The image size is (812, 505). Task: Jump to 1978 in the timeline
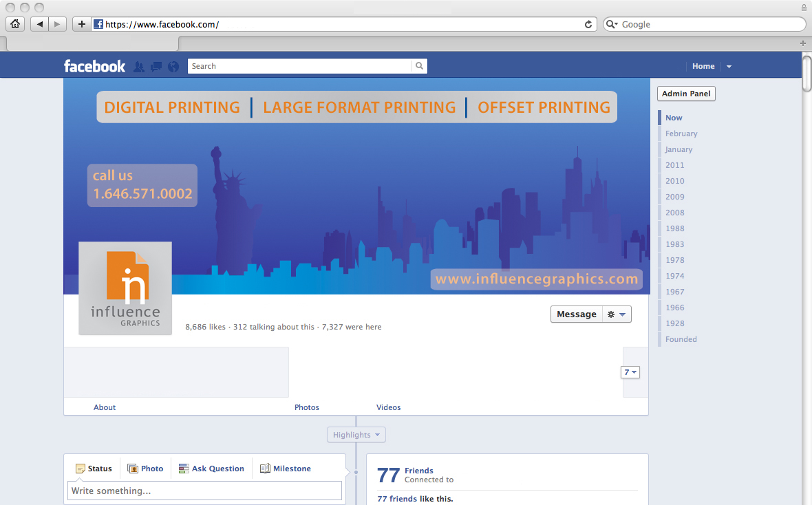(x=675, y=260)
